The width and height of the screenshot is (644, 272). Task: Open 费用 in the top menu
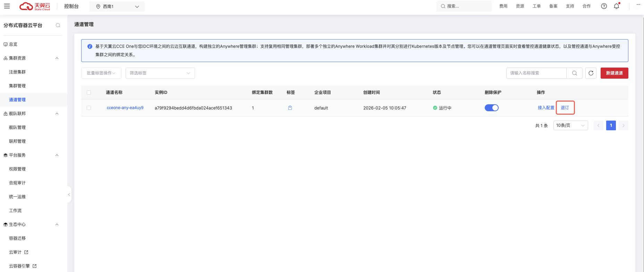(x=503, y=6)
